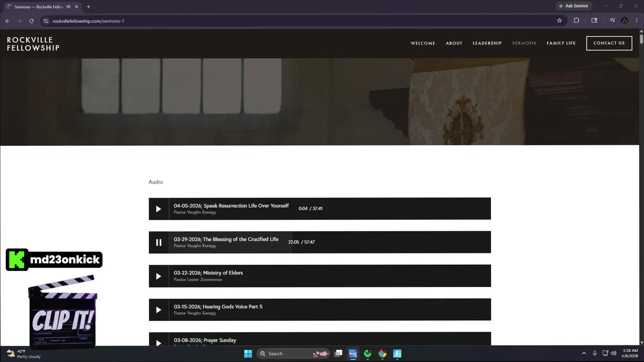
Task: Click the Contact Us button
Action: 609,43
